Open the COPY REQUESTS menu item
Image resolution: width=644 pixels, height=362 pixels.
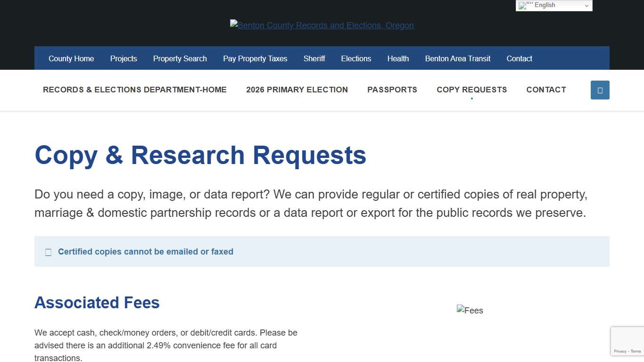[472, 90]
